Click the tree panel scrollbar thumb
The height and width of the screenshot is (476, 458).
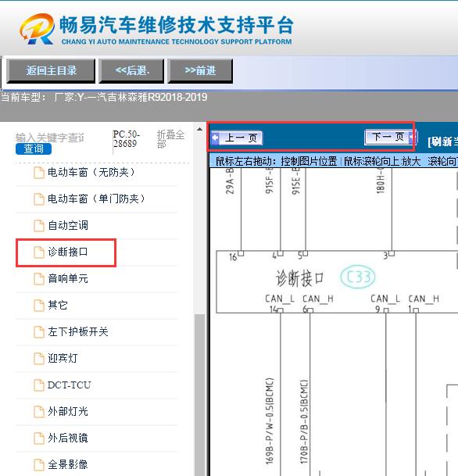coord(199,395)
